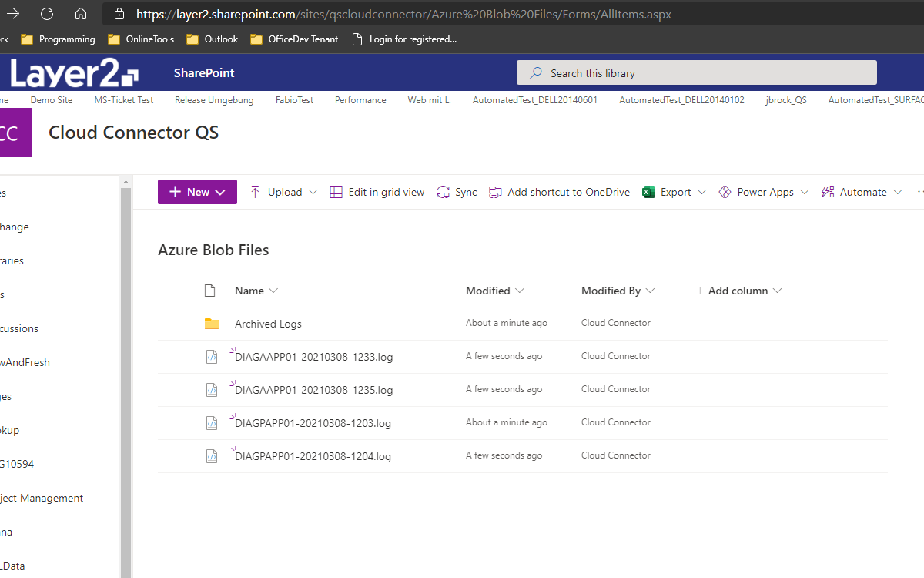924x578 pixels.
Task: Expand the New button dropdown
Action: coord(220,192)
